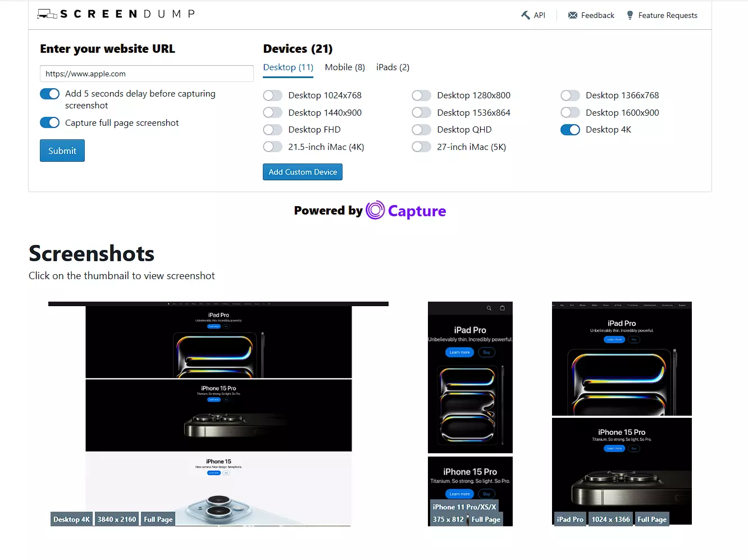Enable the Desktop FHD toggle
The image size is (748, 560).
(272, 130)
